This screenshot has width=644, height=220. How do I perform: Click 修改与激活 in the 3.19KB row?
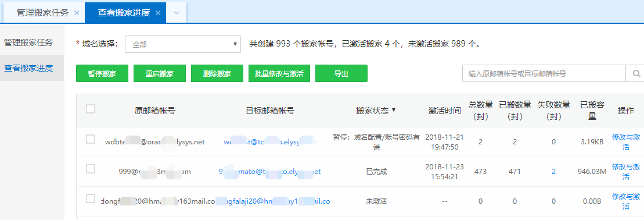click(625, 142)
